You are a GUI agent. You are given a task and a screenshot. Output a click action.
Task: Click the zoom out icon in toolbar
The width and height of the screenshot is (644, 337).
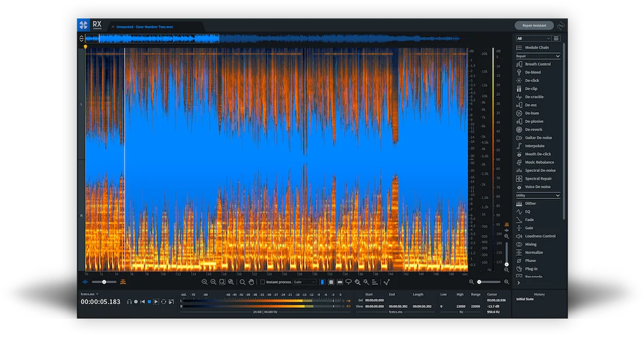coord(213,282)
